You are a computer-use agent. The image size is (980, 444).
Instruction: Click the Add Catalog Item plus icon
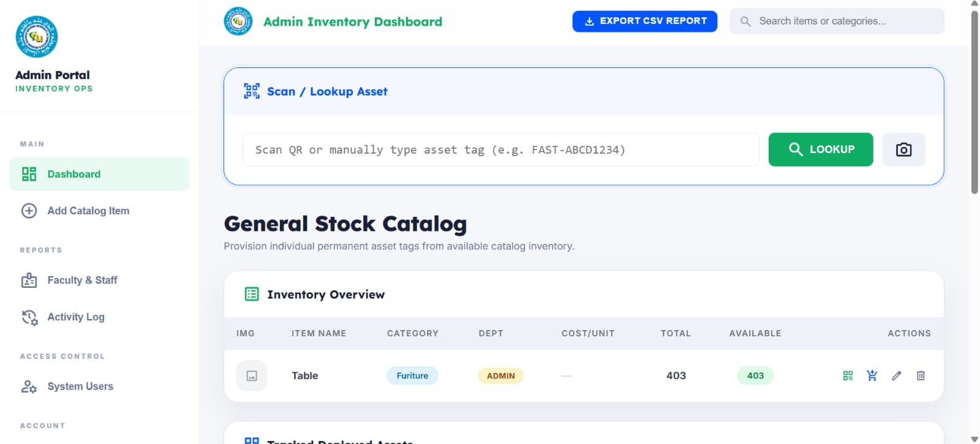click(29, 211)
